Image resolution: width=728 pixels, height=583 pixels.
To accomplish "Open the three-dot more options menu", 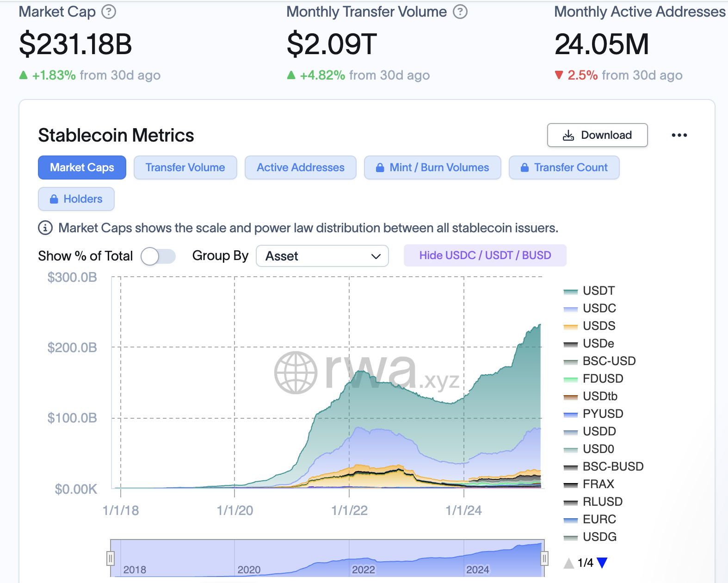I will [679, 135].
